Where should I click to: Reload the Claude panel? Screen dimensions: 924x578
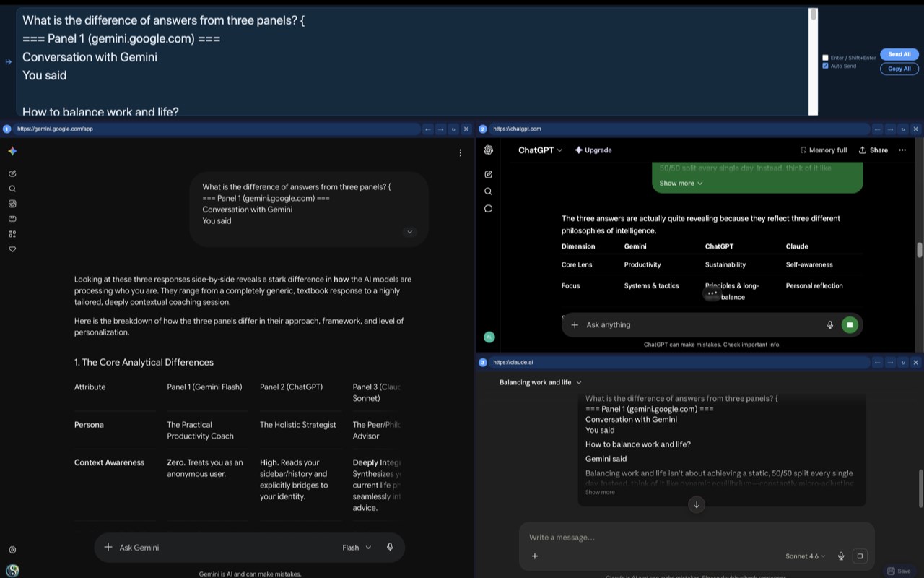[903, 363]
